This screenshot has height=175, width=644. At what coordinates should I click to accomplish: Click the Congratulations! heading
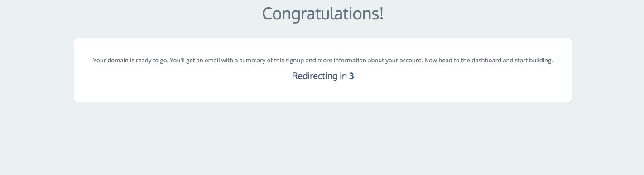click(x=322, y=14)
